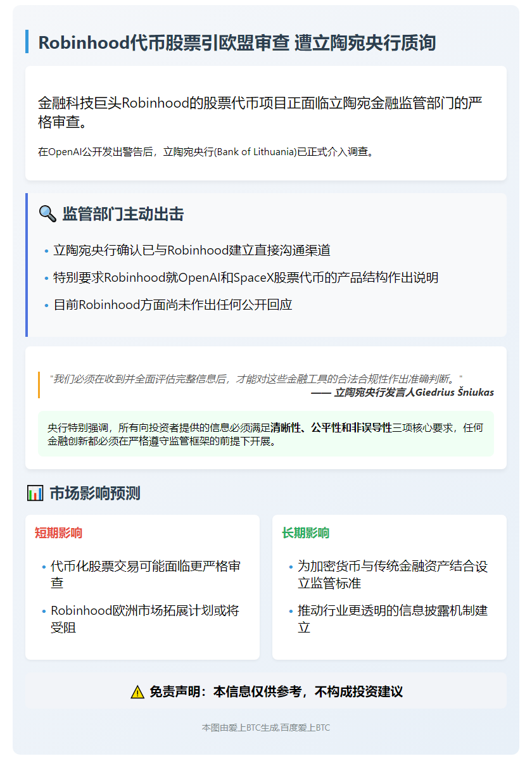Click the italic quote beginning '我们必须在收到并全面评估'
Image resolution: width=532 pixels, height=775 pixels.
point(256,379)
